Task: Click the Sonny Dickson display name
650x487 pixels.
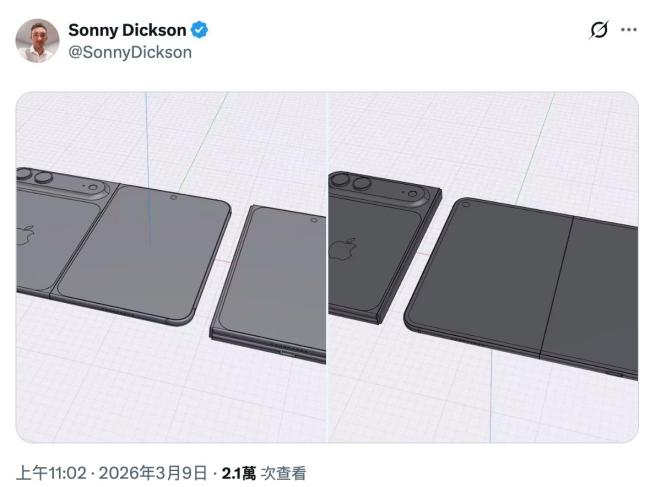Action: pos(127,30)
